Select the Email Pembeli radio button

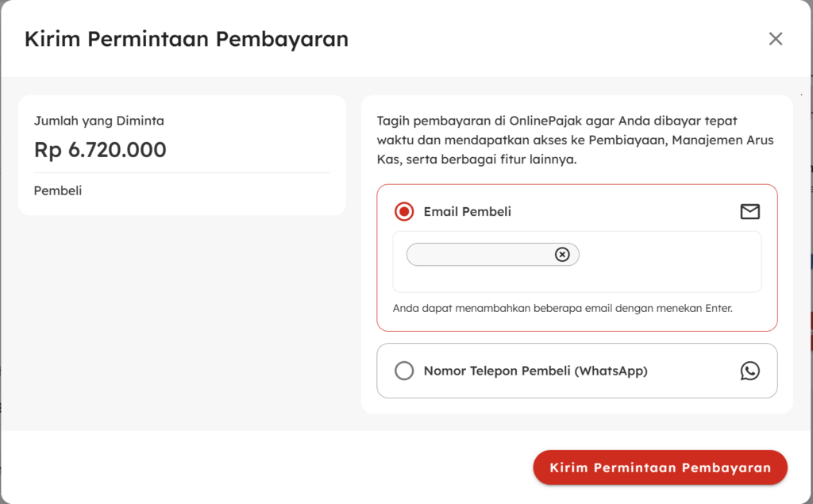coord(404,212)
